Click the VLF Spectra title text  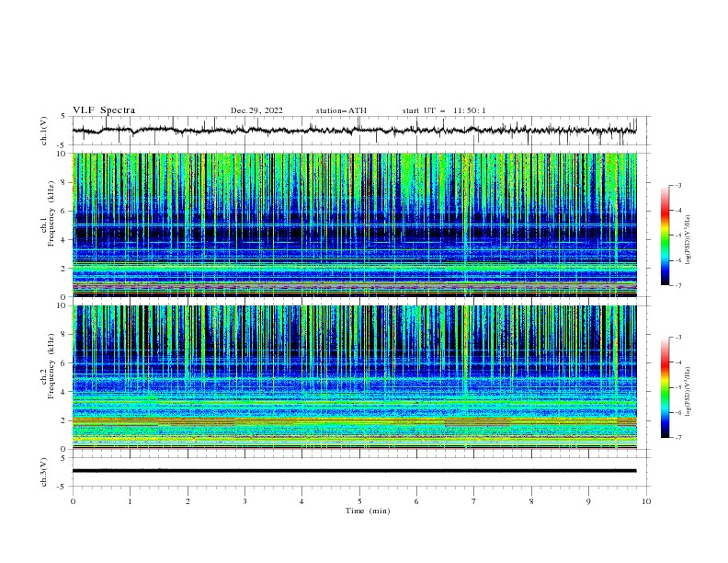pyautogui.click(x=104, y=110)
